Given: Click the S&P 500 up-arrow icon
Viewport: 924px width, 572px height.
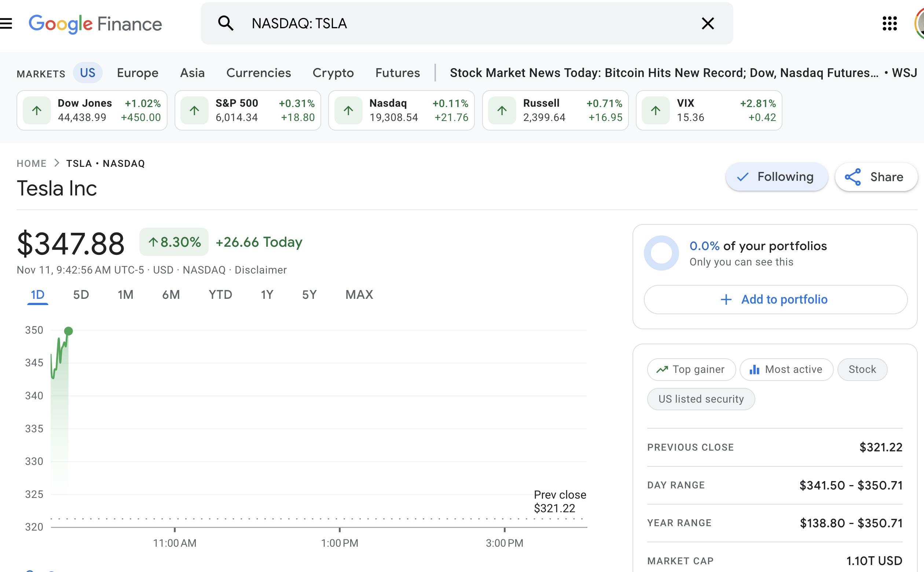Looking at the screenshot, I should (x=194, y=110).
